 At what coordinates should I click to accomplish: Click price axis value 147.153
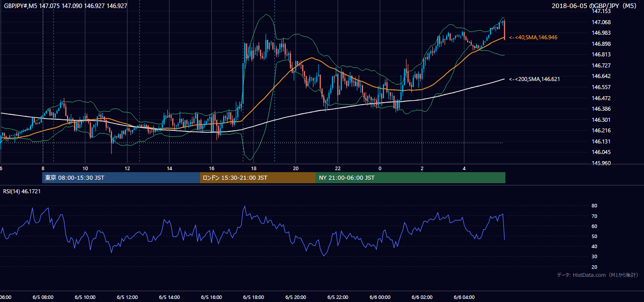point(602,11)
